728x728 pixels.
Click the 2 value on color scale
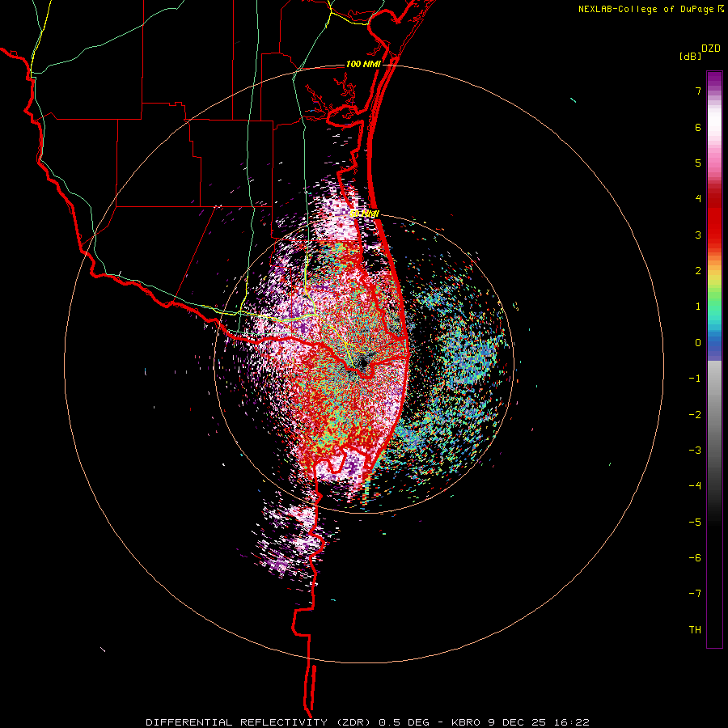[x=698, y=271]
